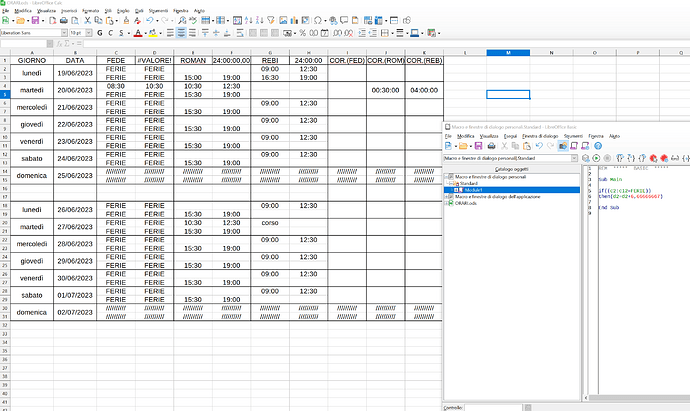This screenshot has width=690, height=411.
Task: Click 'domenica' cell dated 25/06/2023
Action: [32, 176]
